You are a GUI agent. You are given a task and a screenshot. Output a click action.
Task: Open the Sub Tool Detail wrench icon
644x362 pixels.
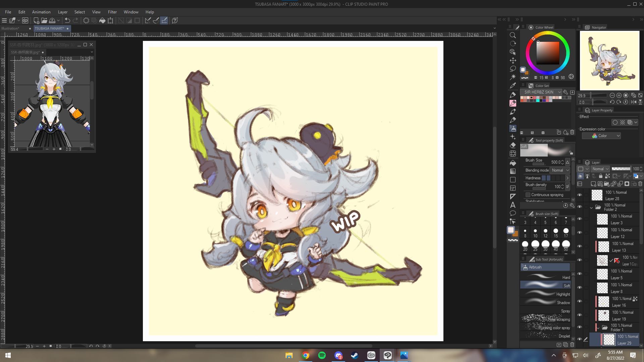[572, 206]
